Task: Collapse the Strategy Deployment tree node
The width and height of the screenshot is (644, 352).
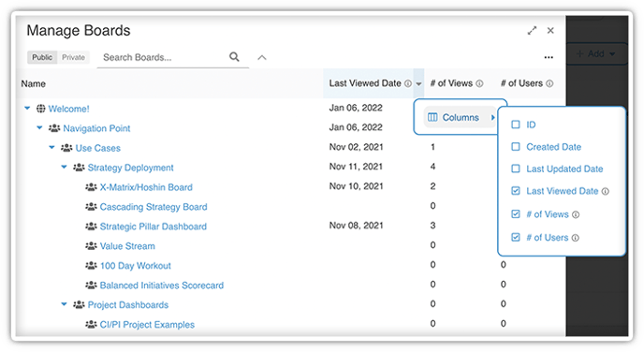Action: (x=64, y=167)
